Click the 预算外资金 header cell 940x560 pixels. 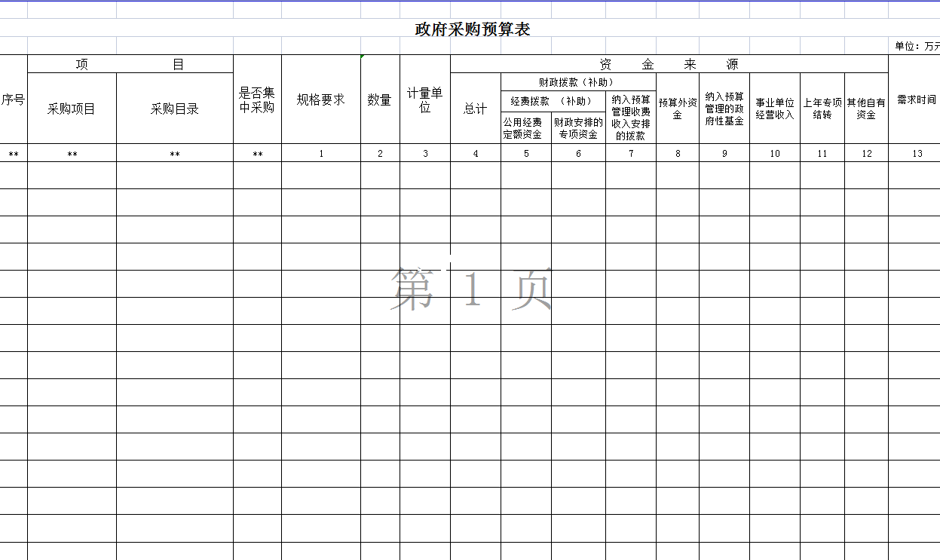tap(677, 109)
